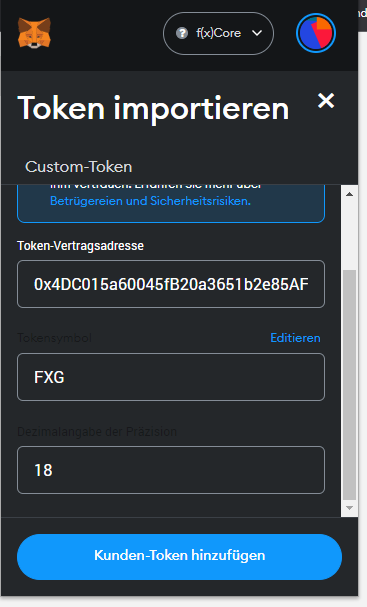Focus the FXG token symbol field
This screenshot has width=367, height=607.
(171, 377)
